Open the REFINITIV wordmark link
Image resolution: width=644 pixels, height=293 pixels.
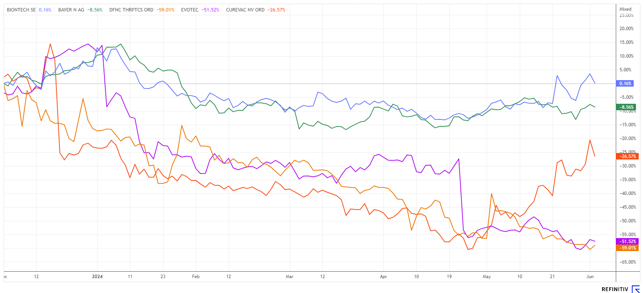coord(615,290)
